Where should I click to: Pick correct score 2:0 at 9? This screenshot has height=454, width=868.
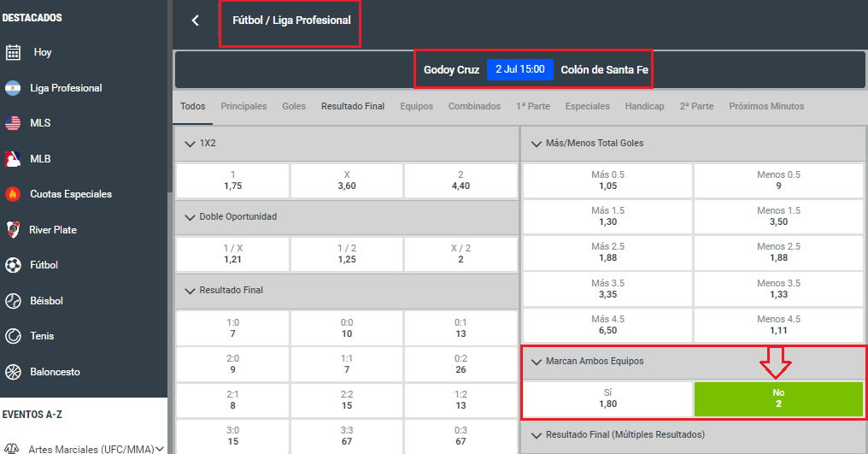pyautogui.click(x=232, y=363)
